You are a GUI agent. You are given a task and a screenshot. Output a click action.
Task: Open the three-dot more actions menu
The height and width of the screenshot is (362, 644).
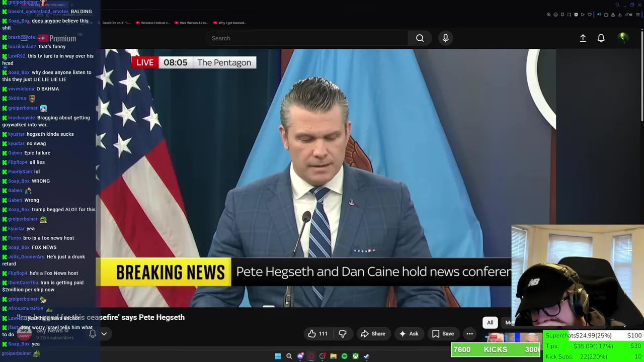469,334
